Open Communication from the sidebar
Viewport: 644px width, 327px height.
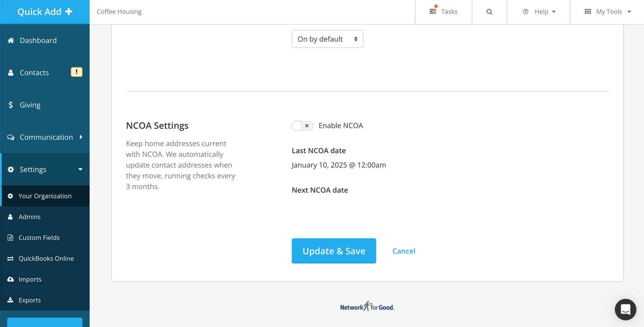[46, 137]
